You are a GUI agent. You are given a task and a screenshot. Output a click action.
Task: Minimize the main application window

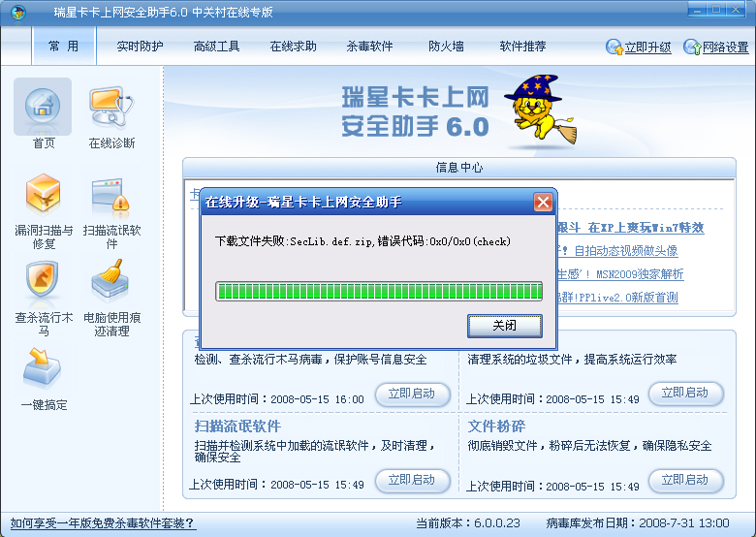(698, 10)
